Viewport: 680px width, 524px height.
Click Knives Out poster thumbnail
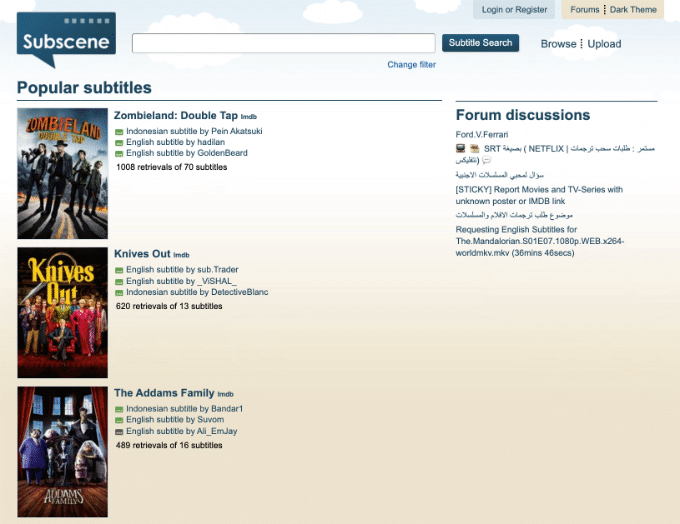click(x=62, y=313)
